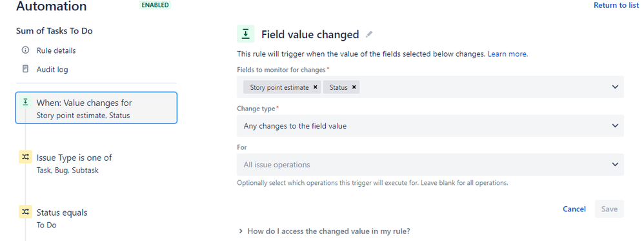
Task: Click the pencil edit icon beside Field value changed
Action: coord(369,34)
